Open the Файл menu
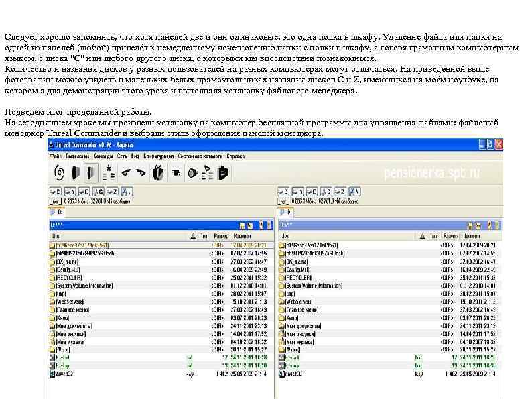The width and height of the screenshot is (532, 399). coord(56,156)
